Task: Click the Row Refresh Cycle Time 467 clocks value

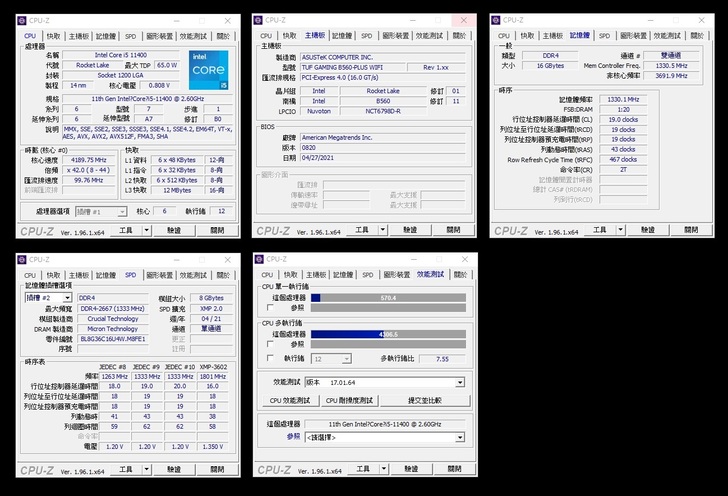Action: (623, 159)
